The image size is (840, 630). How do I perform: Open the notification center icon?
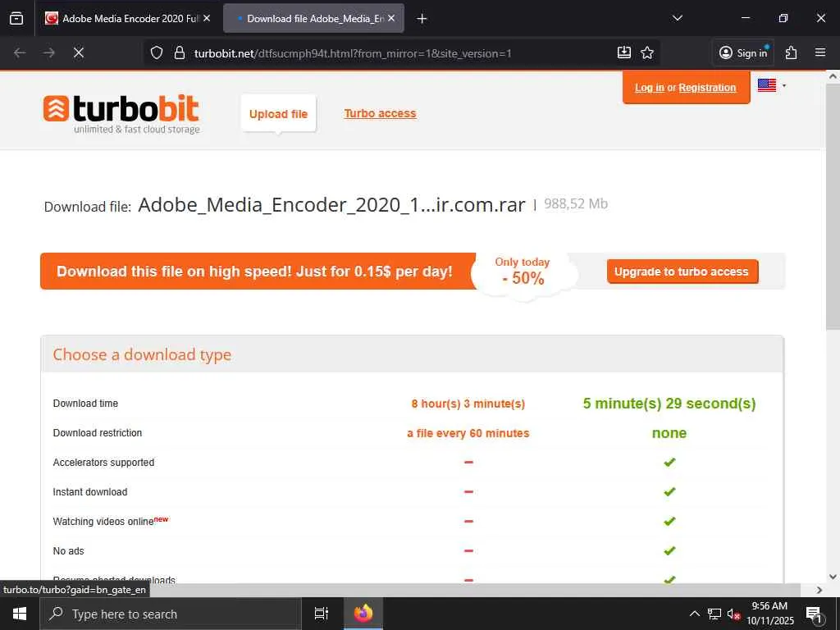(x=814, y=614)
